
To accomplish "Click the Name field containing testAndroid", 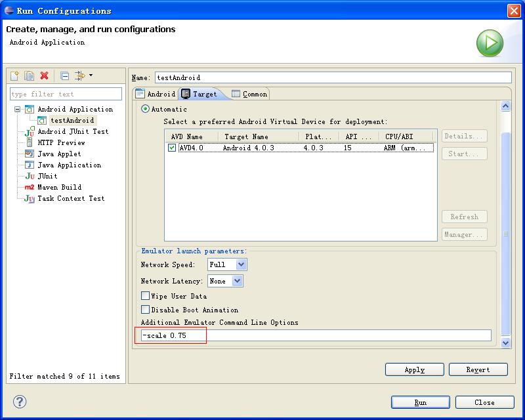I will [x=333, y=77].
